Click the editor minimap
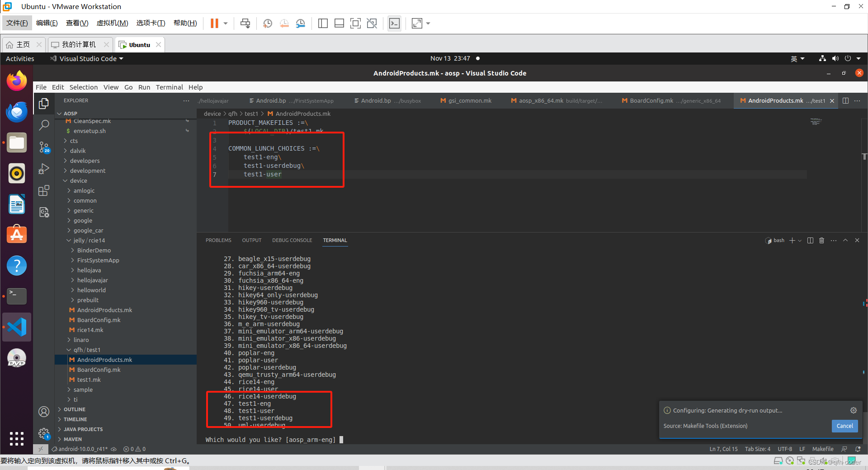The width and height of the screenshot is (868, 470). 816,122
